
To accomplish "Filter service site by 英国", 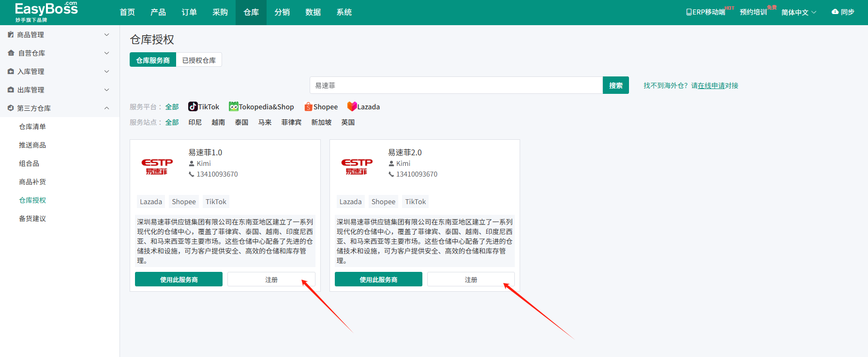I will click(x=348, y=122).
